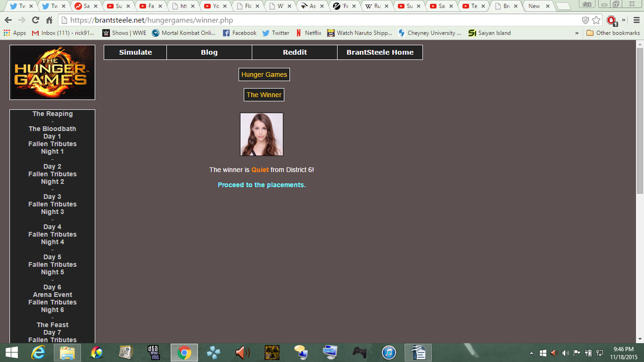The width and height of the screenshot is (644, 362).
Task: Click the winner's portrait photo
Action: tap(261, 134)
